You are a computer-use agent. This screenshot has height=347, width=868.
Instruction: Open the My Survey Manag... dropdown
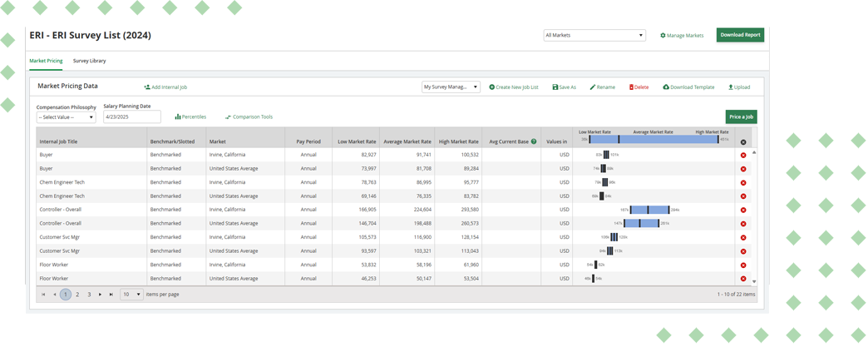pyautogui.click(x=451, y=87)
